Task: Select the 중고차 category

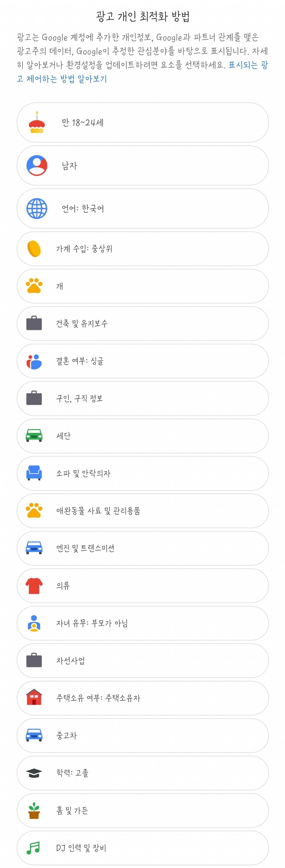Action: point(142,735)
